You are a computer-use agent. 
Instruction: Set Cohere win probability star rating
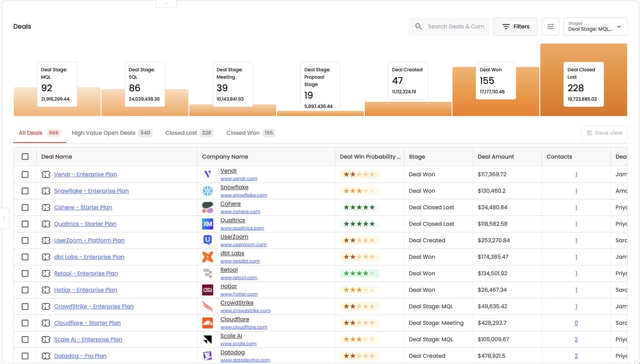[359, 207]
